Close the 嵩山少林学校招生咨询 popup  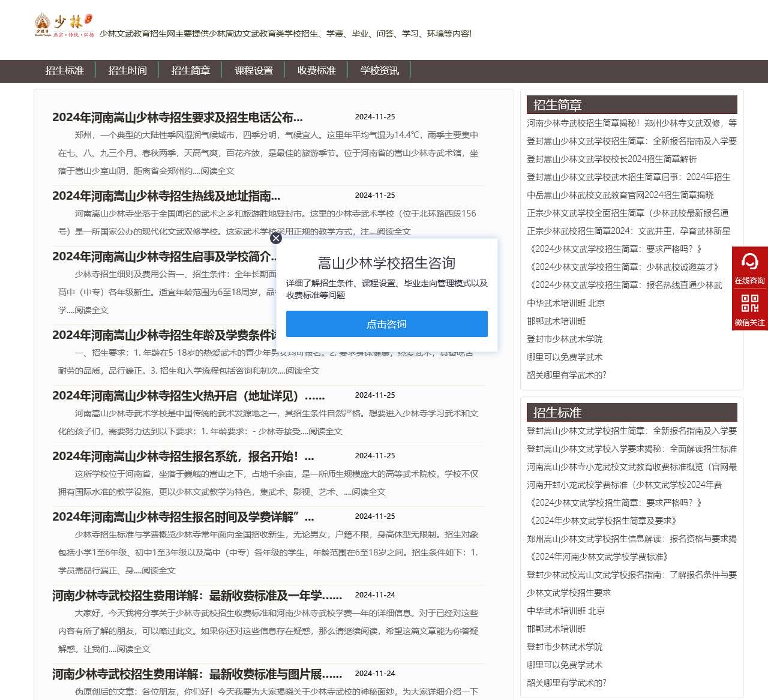tap(276, 238)
